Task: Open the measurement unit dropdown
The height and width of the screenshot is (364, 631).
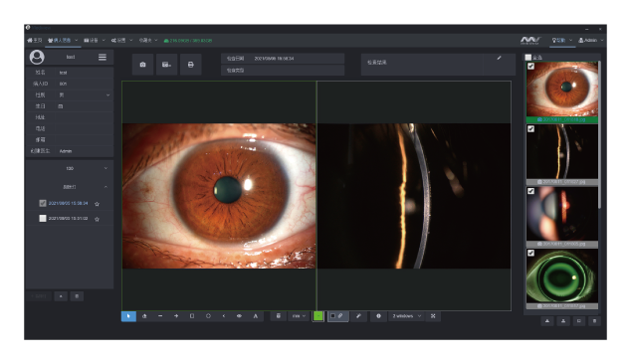Action: tap(299, 316)
